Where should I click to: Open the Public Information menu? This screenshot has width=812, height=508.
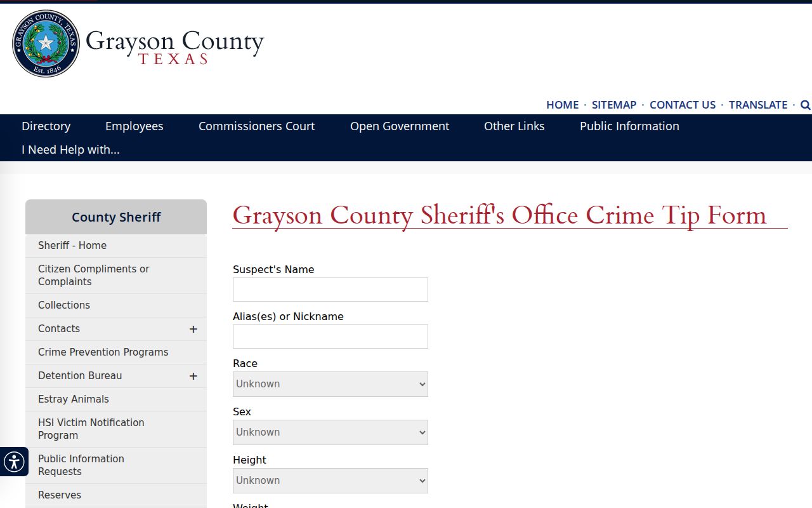(629, 126)
